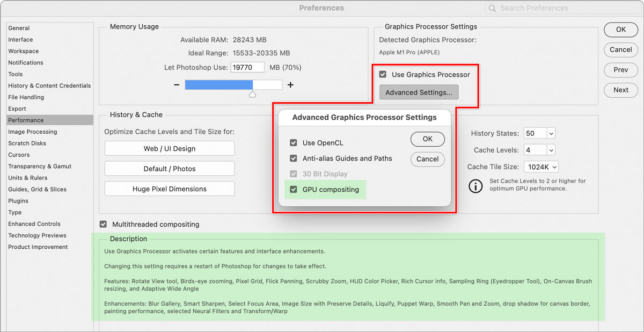Click the plus icon beside memory slider
This screenshot has height=332, width=644.
(290, 85)
